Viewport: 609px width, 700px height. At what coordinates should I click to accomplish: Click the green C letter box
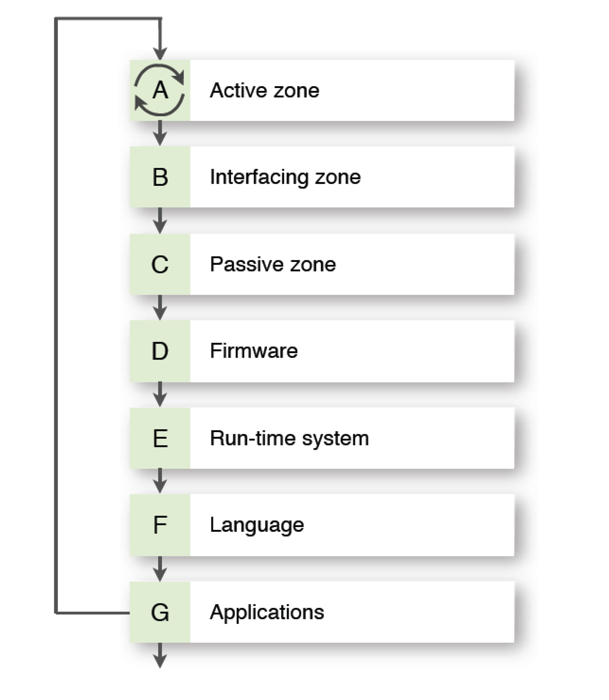160,264
